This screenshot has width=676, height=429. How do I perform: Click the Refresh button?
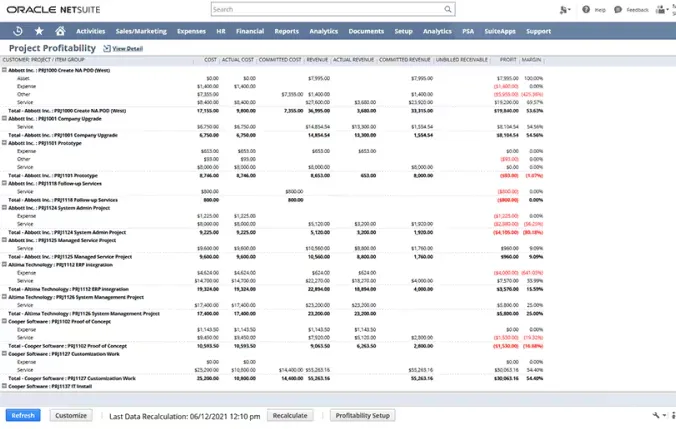(23, 415)
